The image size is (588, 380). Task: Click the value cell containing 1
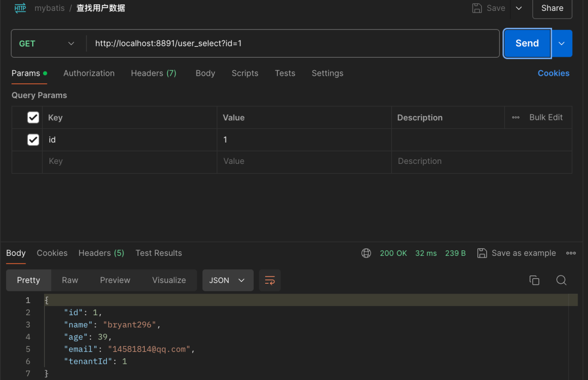tap(304, 139)
